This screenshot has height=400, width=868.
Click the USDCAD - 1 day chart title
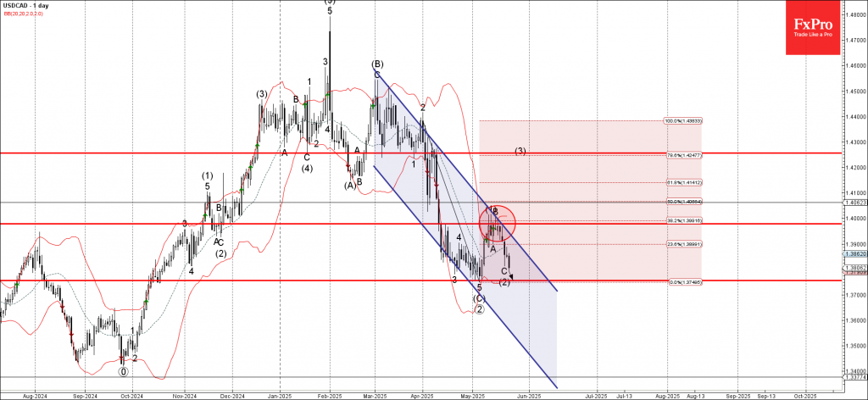tap(30, 7)
